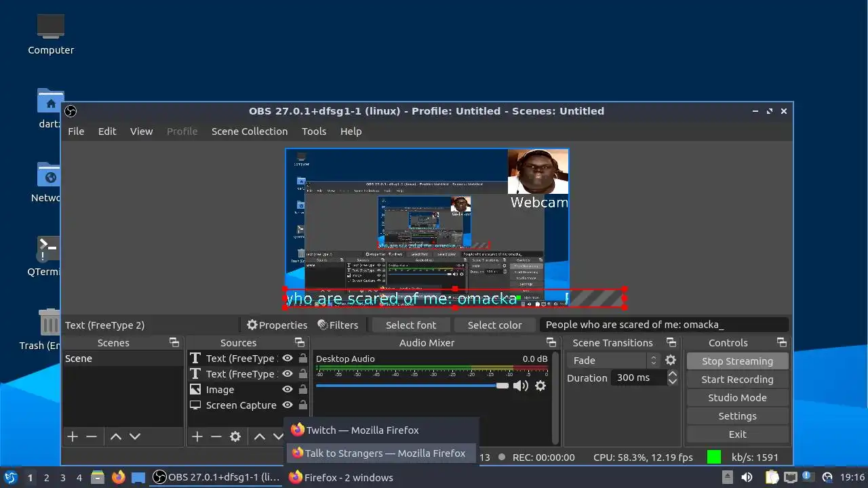This screenshot has width=868, height=488.
Task: Click Stop Streaming button
Action: pyautogui.click(x=737, y=361)
